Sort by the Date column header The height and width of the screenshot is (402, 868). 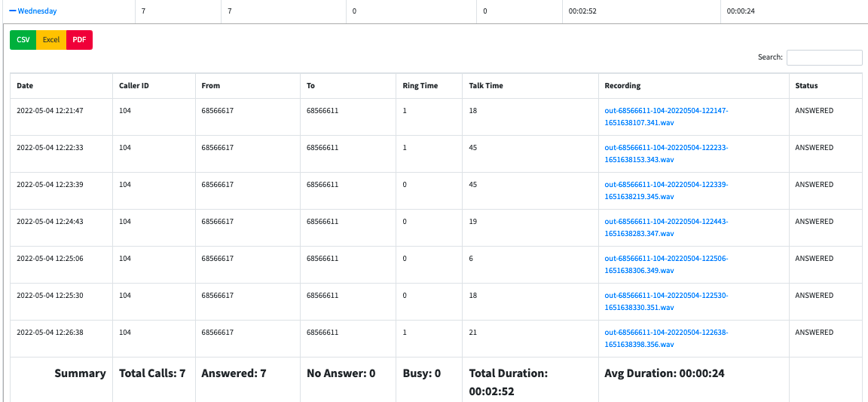[61, 86]
